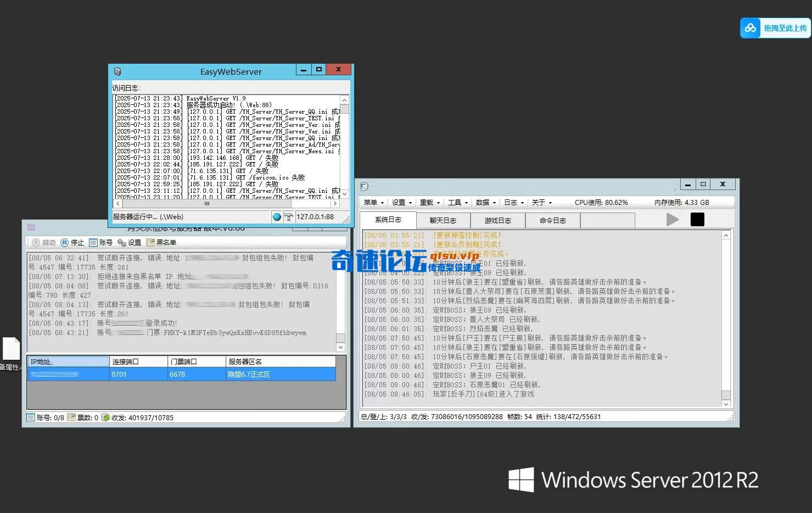Screen dimensions: 812x513
Task: Select the white file icon on the desktop
Action: coord(11,349)
